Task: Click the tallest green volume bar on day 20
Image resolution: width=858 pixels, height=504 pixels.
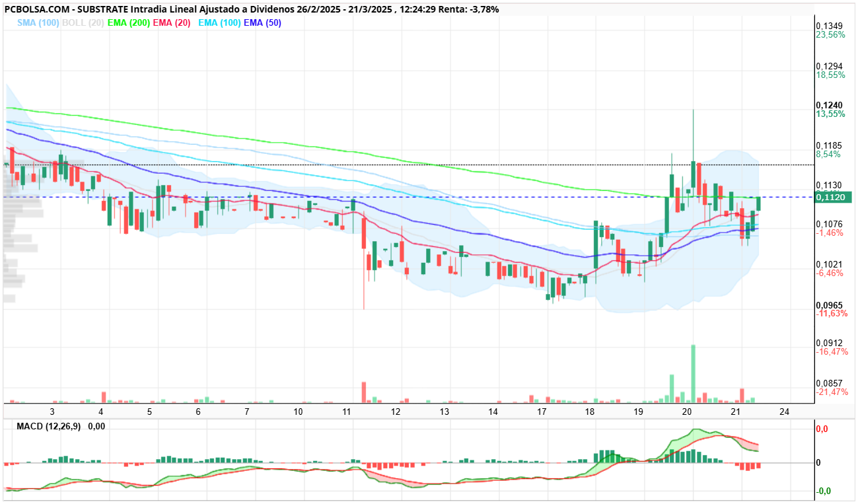Action: click(x=693, y=373)
